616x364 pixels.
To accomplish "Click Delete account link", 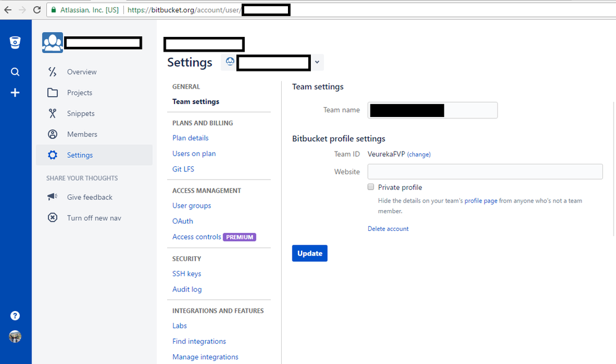I will [x=388, y=229].
